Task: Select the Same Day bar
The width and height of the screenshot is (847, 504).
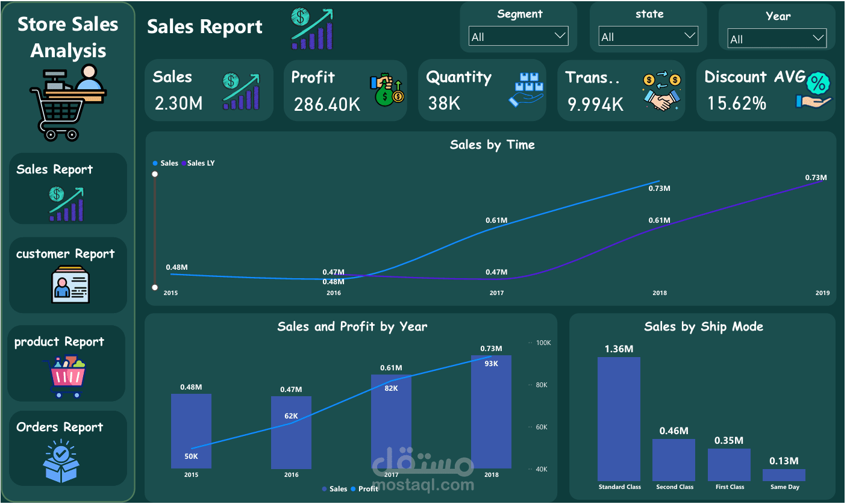Action: [x=784, y=475]
